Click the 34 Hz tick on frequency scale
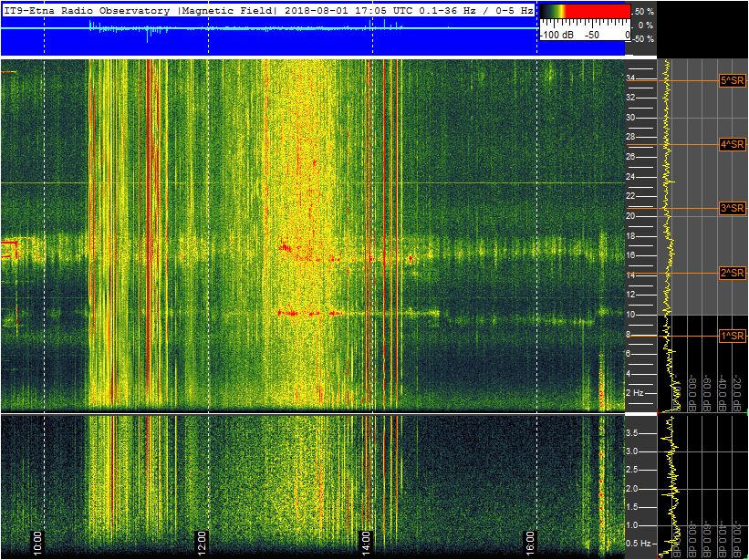This screenshot has height=560, width=749. 630,78
